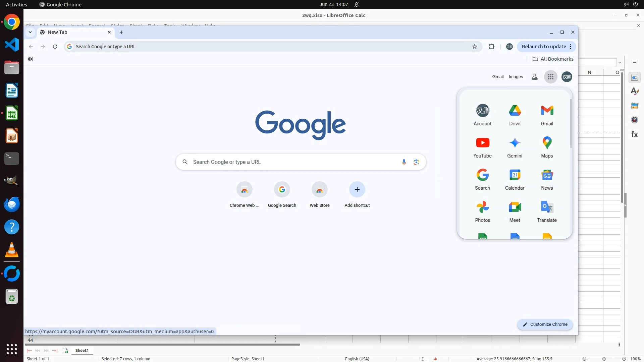Screen dimensions: 644x362
Task: Open Google Calendar from apps panel
Action: pos(515,179)
